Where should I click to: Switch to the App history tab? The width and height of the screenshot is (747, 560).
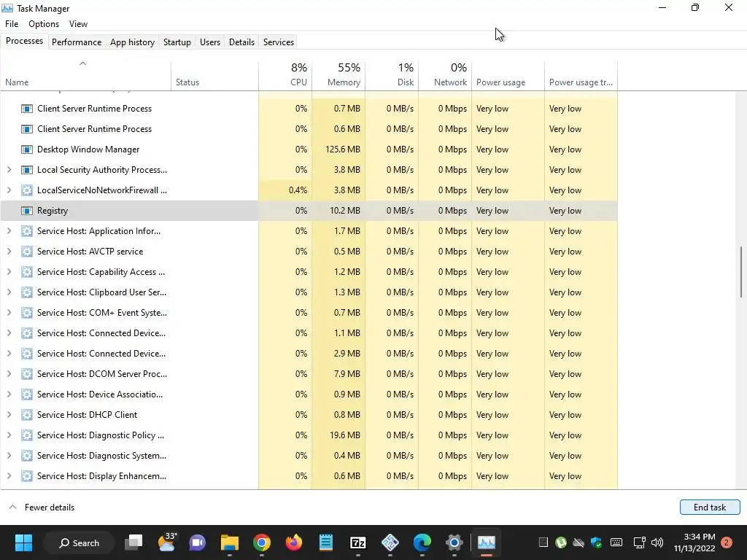click(133, 42)
